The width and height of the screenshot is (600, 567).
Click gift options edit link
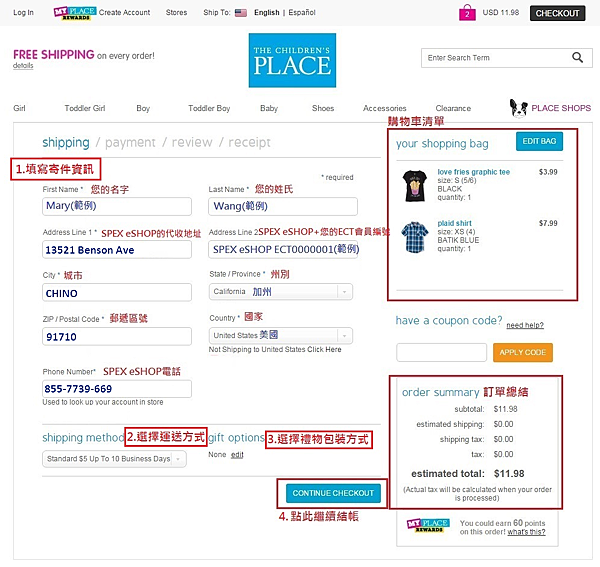click(x=237, y=455)
